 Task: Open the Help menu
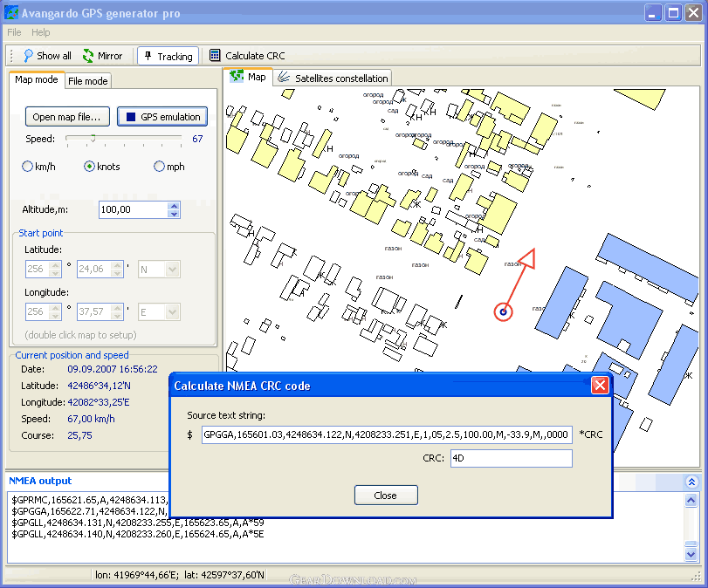41,32
